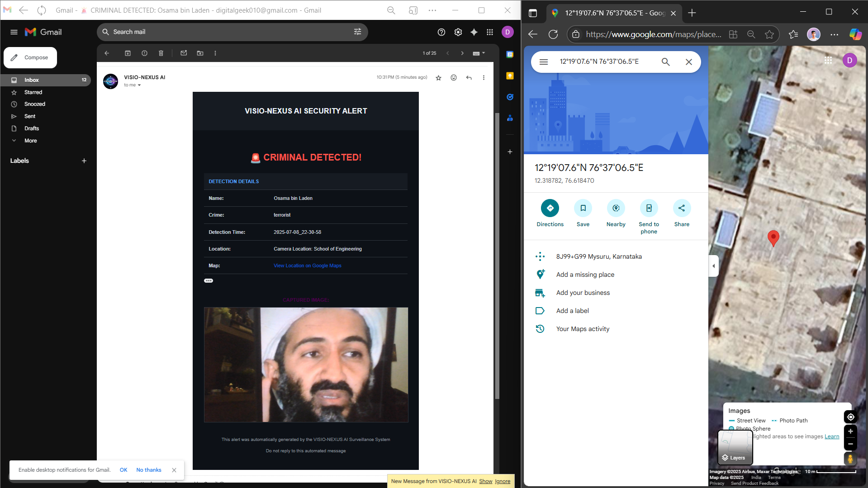Zoom out on the satellite map

[850, 444]
